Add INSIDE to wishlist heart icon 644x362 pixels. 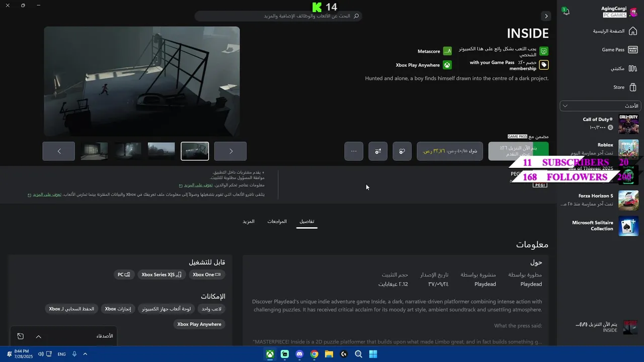pyautogui.click(x=402, y=151)
